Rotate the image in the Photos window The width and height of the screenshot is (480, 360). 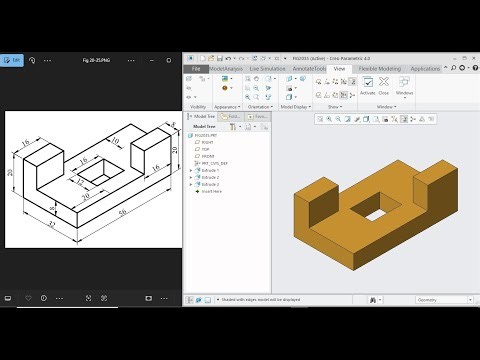(32, 60)
